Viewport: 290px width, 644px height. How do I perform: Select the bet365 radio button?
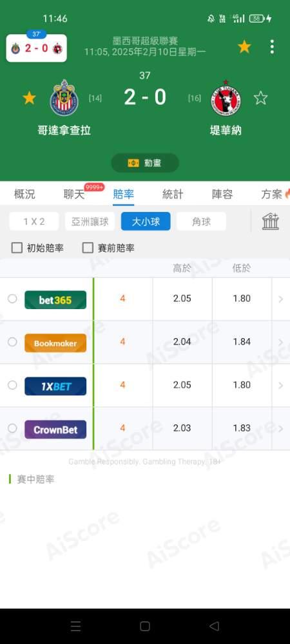coord(12,299)
